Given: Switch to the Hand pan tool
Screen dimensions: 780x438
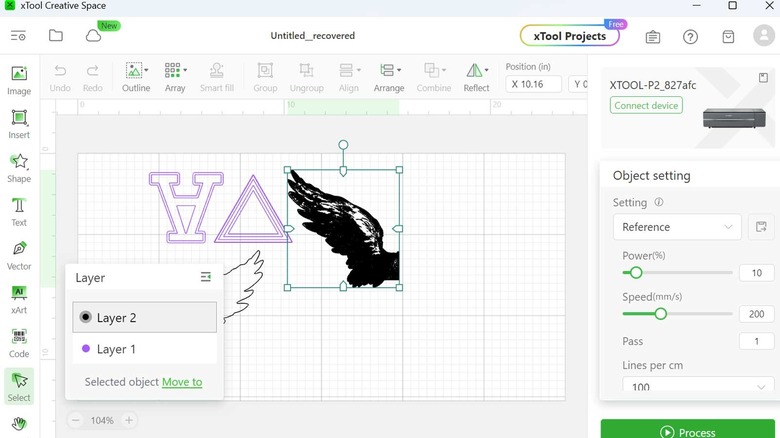Looking at the screenshot, I should [x=19, y=424].
